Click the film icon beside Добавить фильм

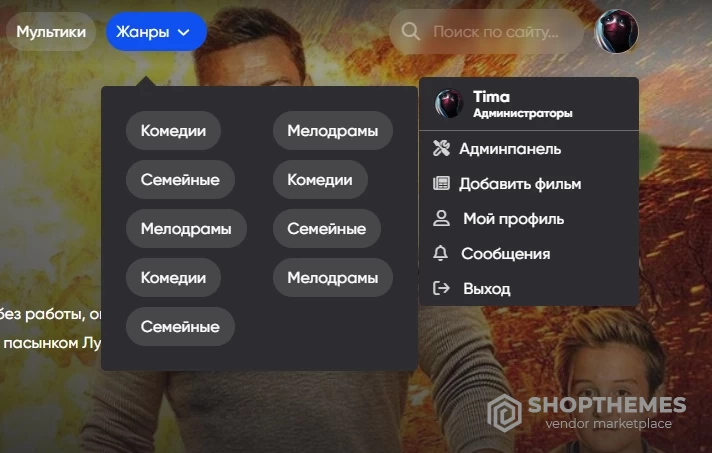click(441, 183)
